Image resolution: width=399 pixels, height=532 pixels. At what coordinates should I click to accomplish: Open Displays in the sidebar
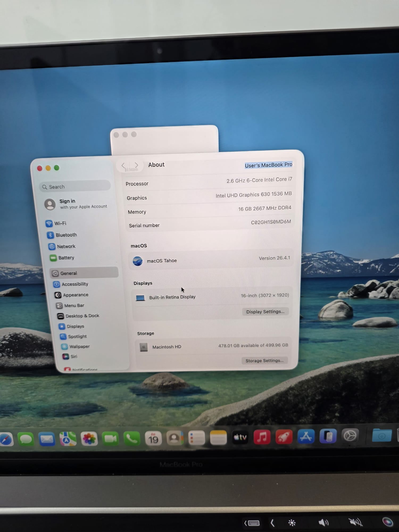(72, 326)
